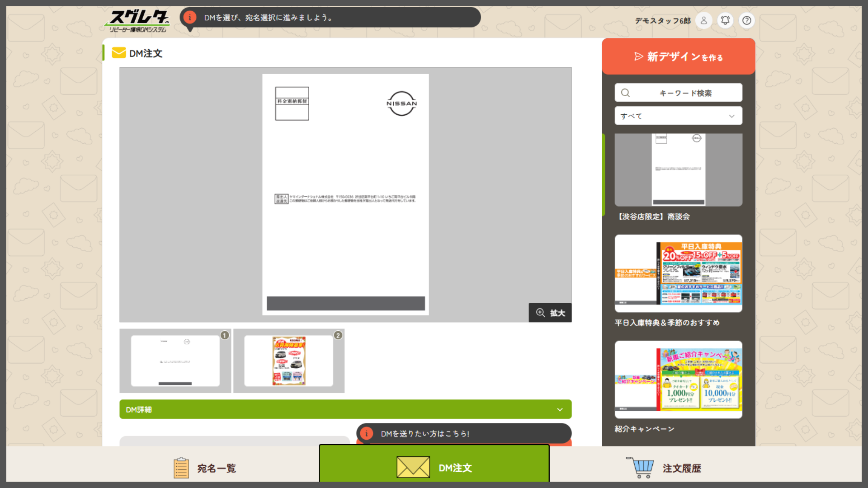This screenshot has height=488, width=868.
Task: Click the info icon beside DMを送りたい方はこちら
Action: 367,434
